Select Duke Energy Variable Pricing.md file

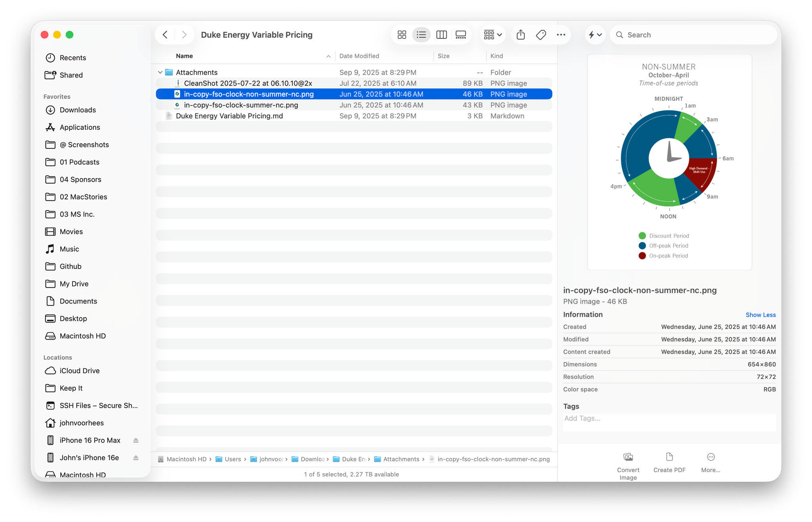coord(354,116)
